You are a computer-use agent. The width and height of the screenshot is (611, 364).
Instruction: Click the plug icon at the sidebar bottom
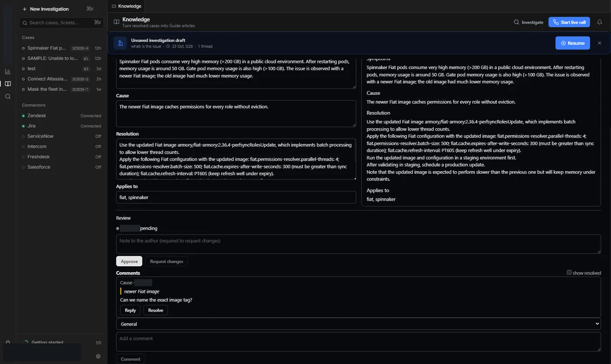click(x=8, y=342)
